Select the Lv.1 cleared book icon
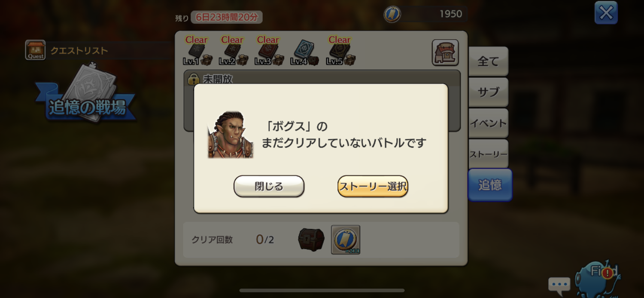The width and height of the screenshot is (644, 298). coord(197,52)
